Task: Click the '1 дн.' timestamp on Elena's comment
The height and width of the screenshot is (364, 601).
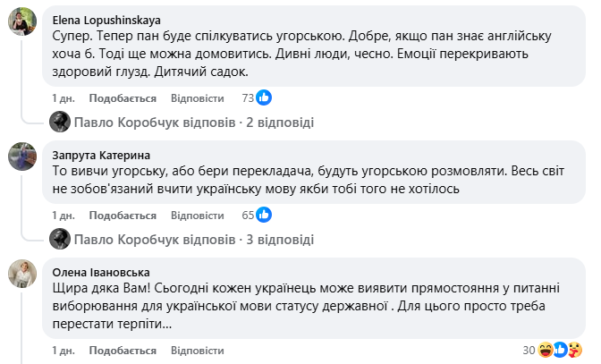Action: [63, 97]
